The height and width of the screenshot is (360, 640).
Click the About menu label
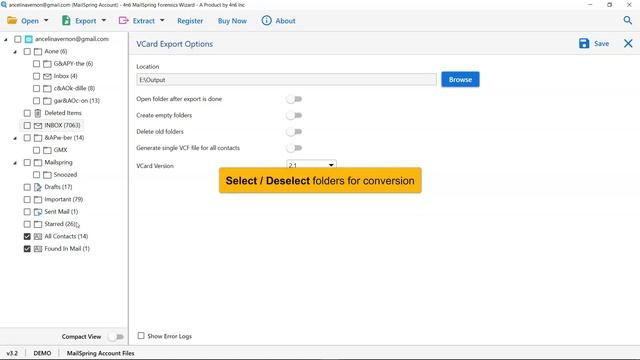285,20
